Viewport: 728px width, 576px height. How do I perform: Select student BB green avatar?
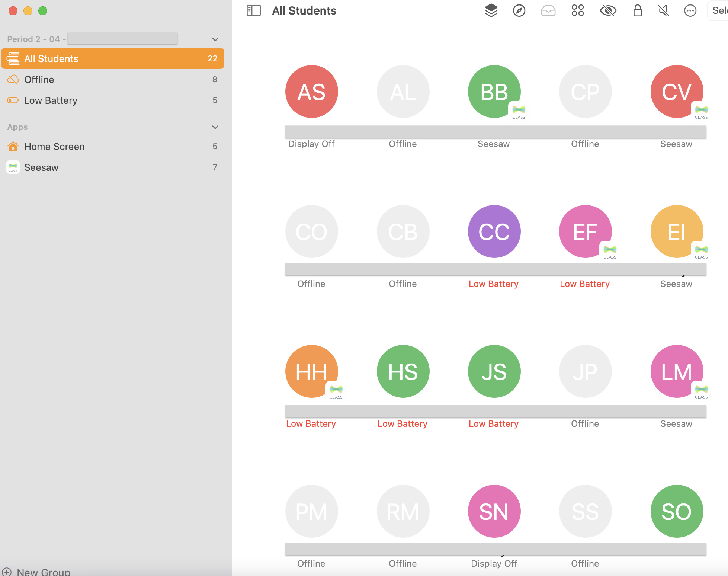coord(494,92)
